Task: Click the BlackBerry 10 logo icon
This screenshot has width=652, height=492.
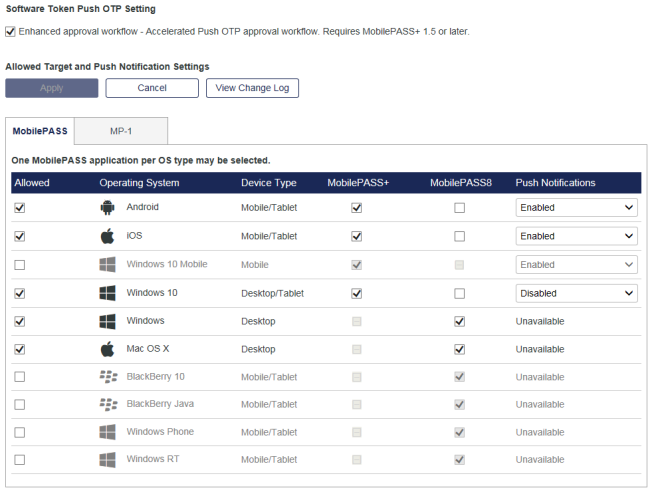Action: pos(108,377)
